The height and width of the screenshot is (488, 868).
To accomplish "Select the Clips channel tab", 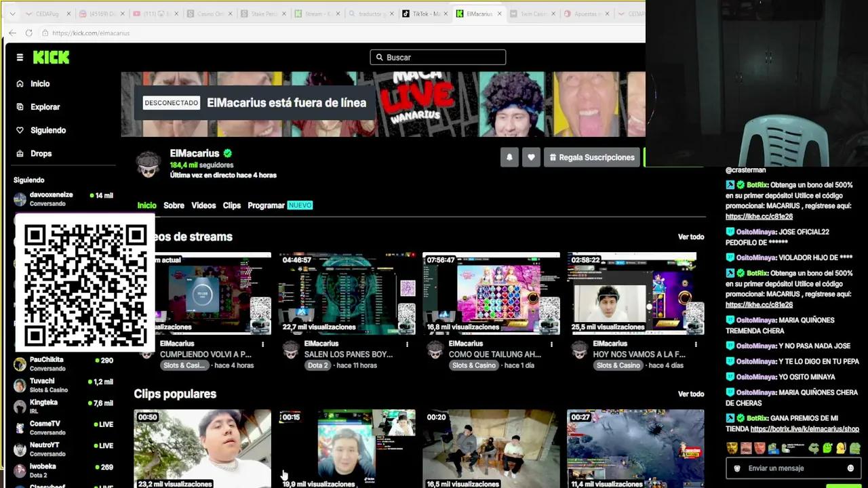I will point(232,205).
